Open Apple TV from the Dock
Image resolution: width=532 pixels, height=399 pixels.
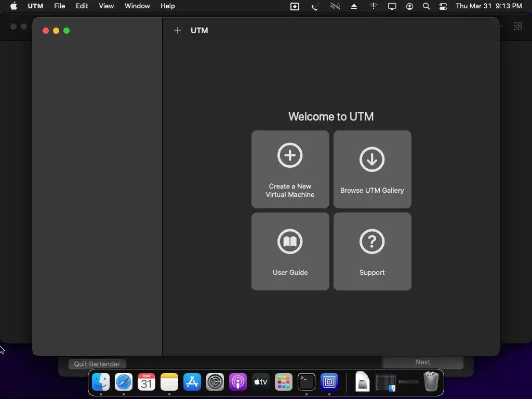click(261, 382)
